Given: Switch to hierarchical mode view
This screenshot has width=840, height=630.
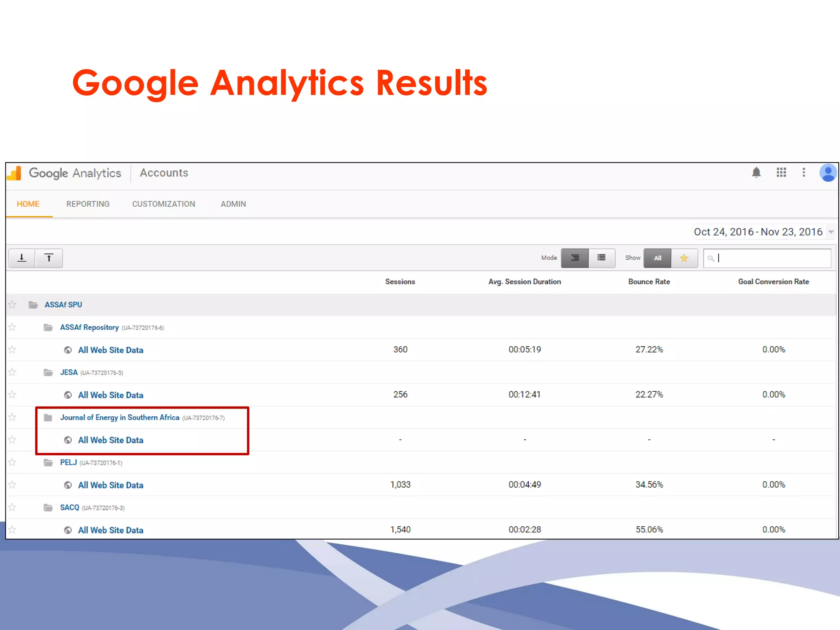Looking at the screenshot, I should (x=575, y=258).
